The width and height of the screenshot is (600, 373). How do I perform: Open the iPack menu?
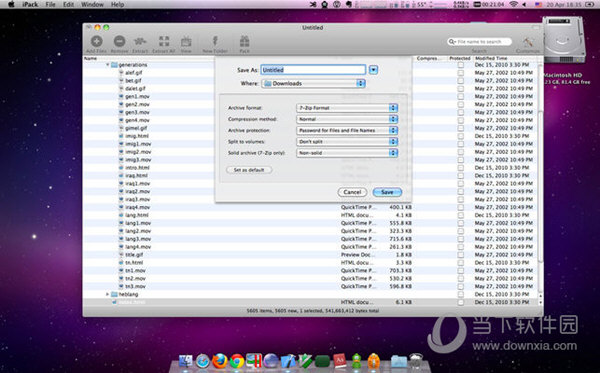[30, 4]
